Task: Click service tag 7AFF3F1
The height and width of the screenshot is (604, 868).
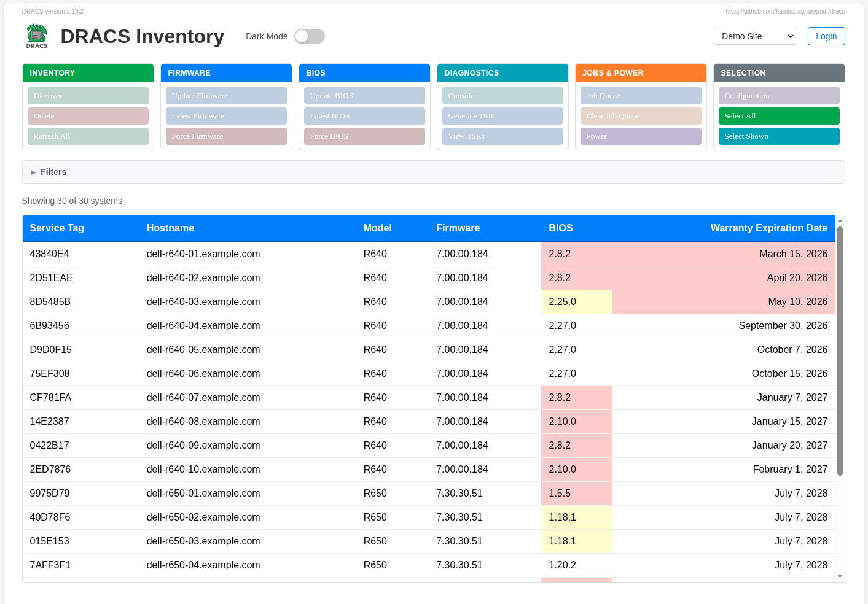Action: tap(50, 565)
